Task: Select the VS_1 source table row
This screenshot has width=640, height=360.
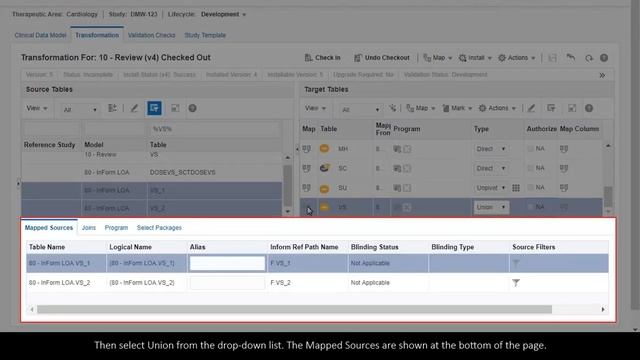Action: [x=152, y=190]
